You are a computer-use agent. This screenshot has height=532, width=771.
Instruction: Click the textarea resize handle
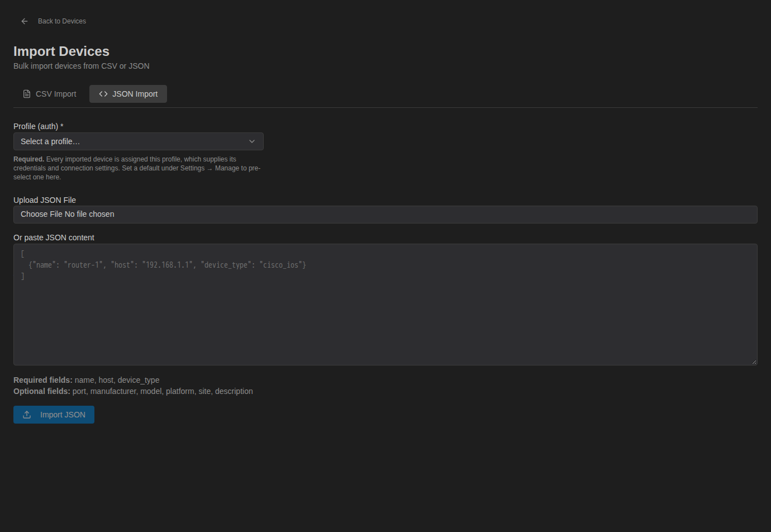pyautogui.click(x=754, y=362)
